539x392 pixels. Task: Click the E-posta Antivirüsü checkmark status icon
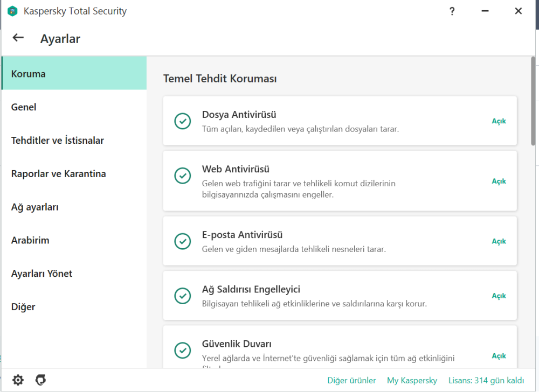pyautogui.click(x=183, y=241)
